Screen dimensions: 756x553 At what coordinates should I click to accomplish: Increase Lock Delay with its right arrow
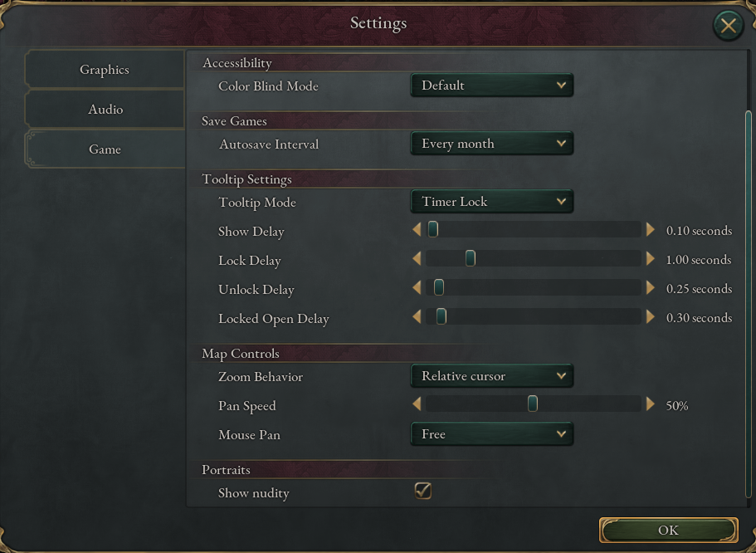tap(651, 258)
